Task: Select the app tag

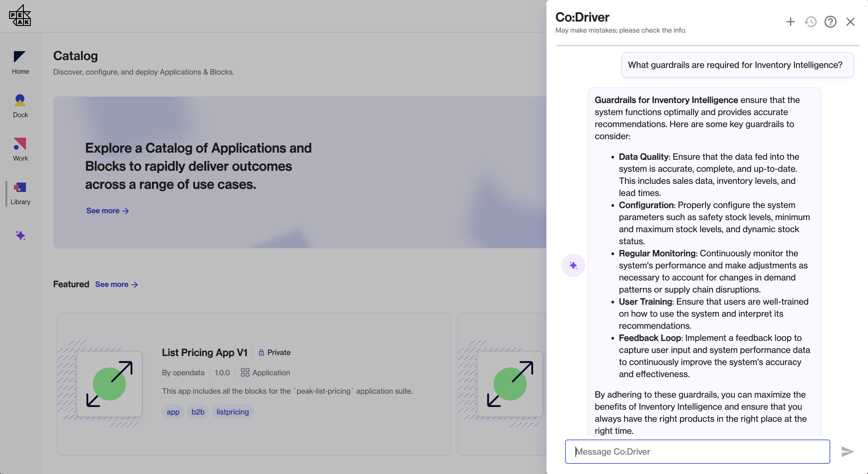Action: click(173, 412)
